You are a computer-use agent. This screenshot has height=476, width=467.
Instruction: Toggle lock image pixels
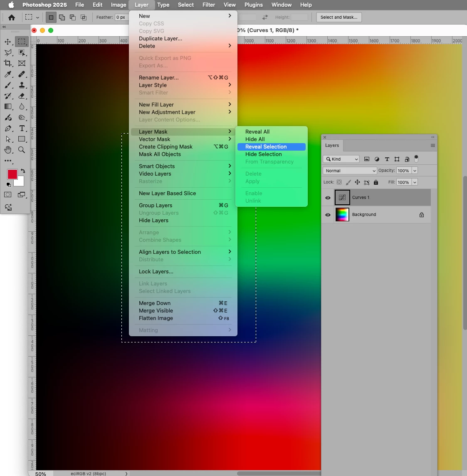348,182
